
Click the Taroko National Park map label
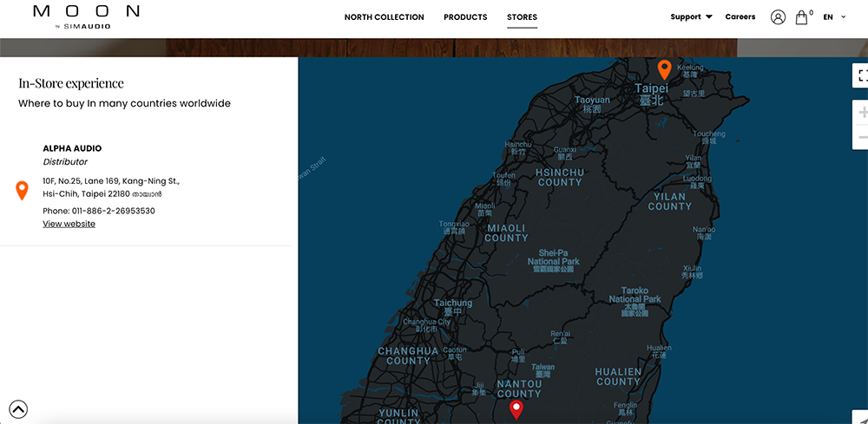[x=635, y=302]
